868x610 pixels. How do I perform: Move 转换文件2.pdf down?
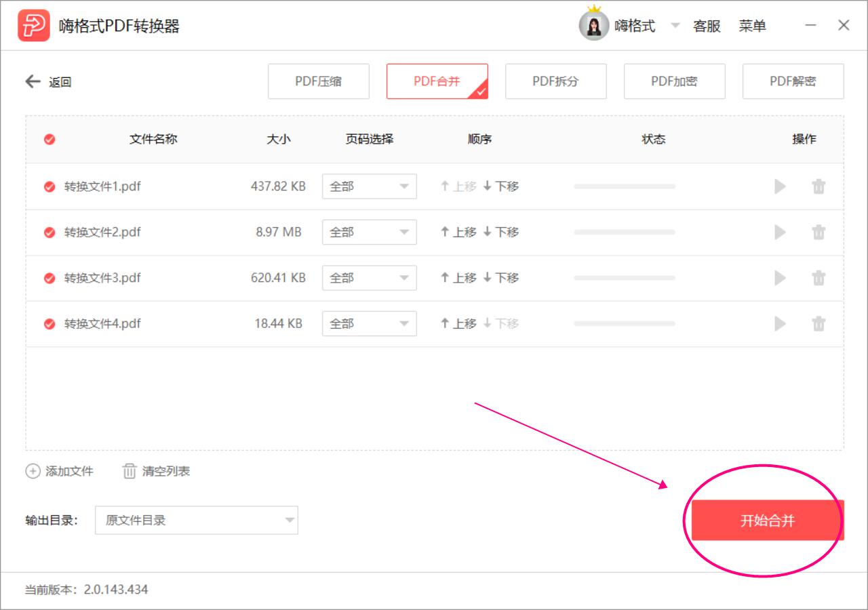click(500, 232)
